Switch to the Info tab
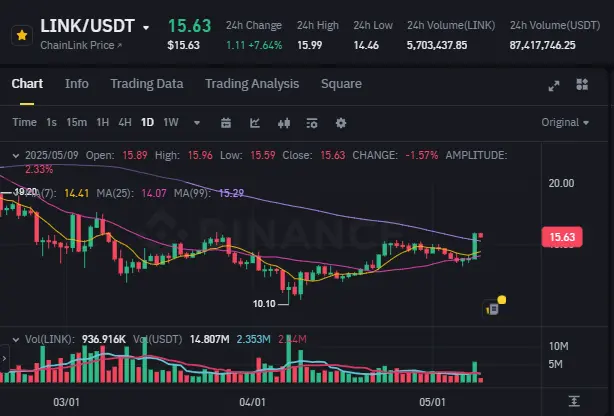This screenshot has height=416, width=614. tap(77, 83)
